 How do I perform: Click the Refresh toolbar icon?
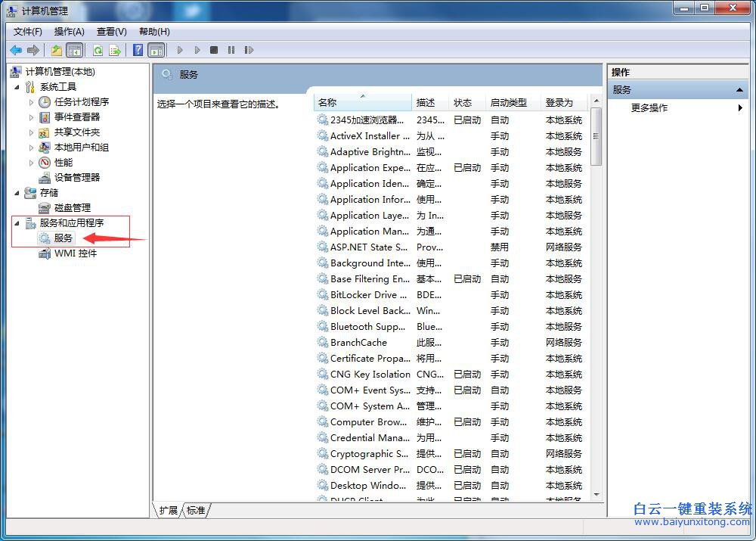[98, 50]
